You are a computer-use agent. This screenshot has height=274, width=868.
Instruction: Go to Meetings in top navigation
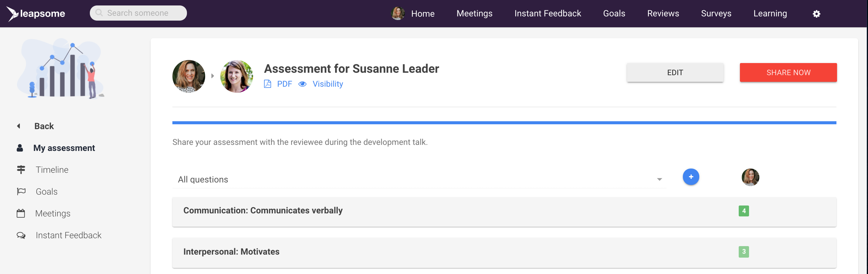tap(474, 13)
